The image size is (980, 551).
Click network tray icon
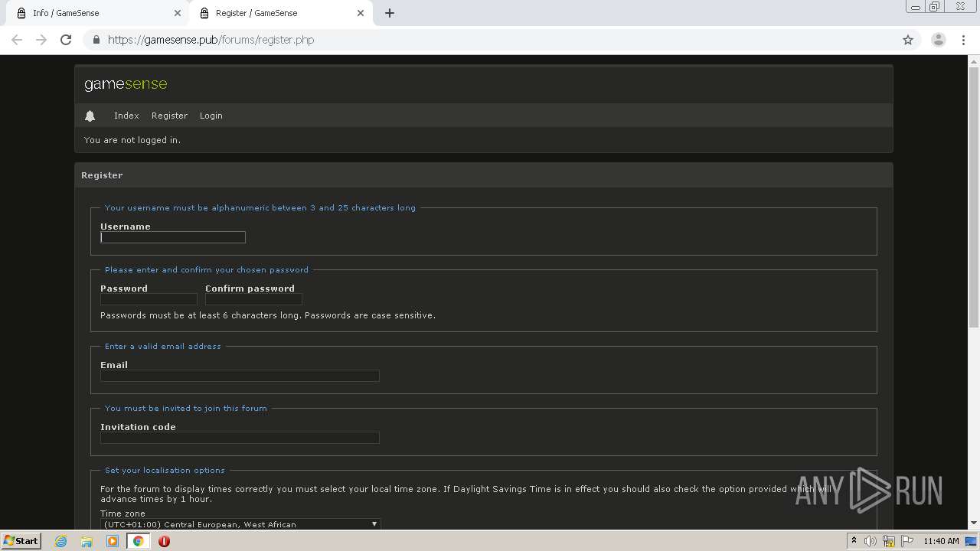[889, 541]
